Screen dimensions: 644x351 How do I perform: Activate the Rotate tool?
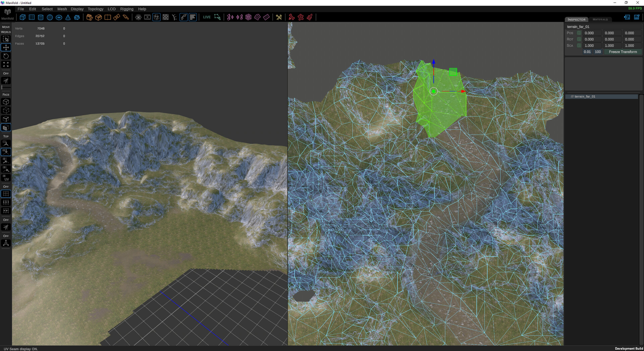6,56
